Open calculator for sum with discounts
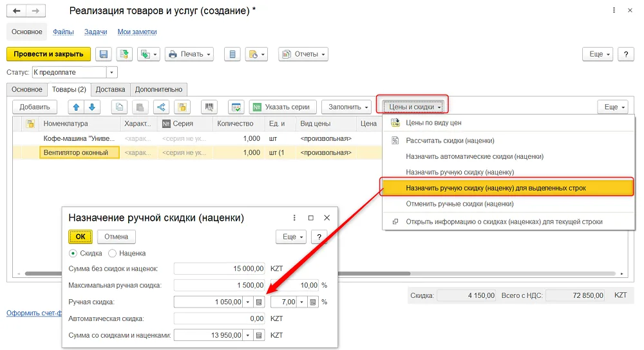 click(x=259, y=335)
